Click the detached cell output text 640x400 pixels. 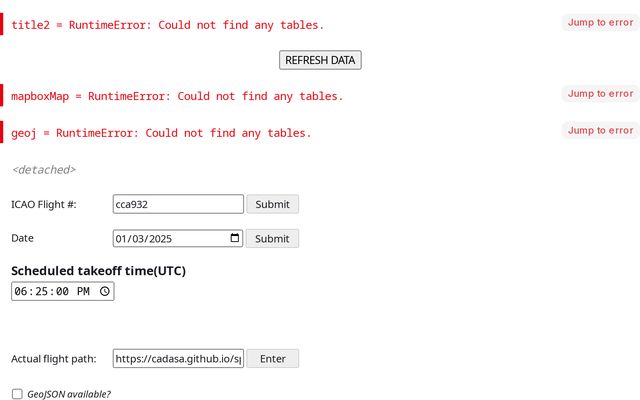44,169
